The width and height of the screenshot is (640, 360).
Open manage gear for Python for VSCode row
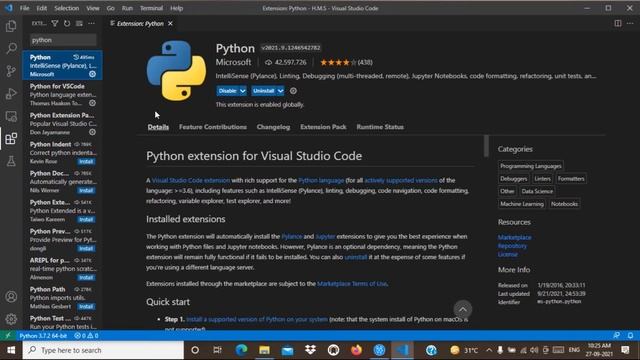93,103
